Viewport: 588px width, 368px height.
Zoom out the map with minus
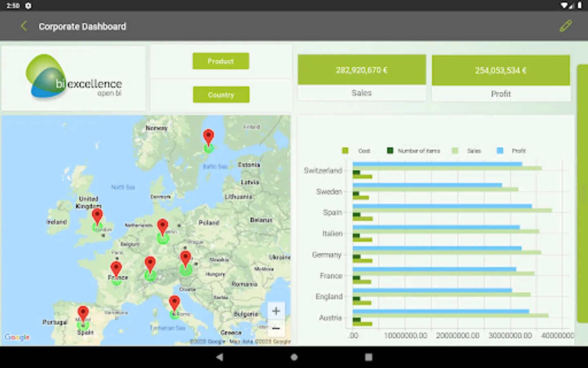[x=276, y=329]
